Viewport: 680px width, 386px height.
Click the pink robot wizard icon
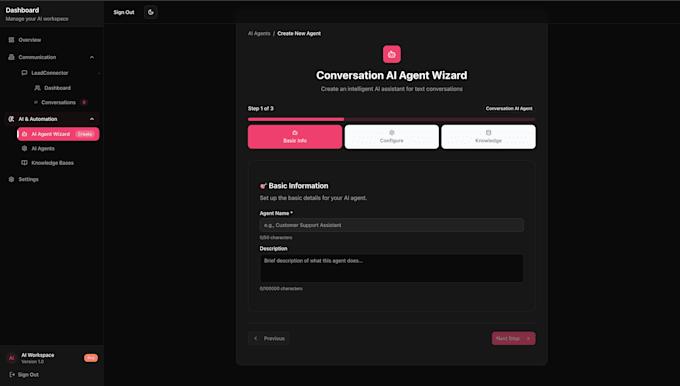click(392, 54)
